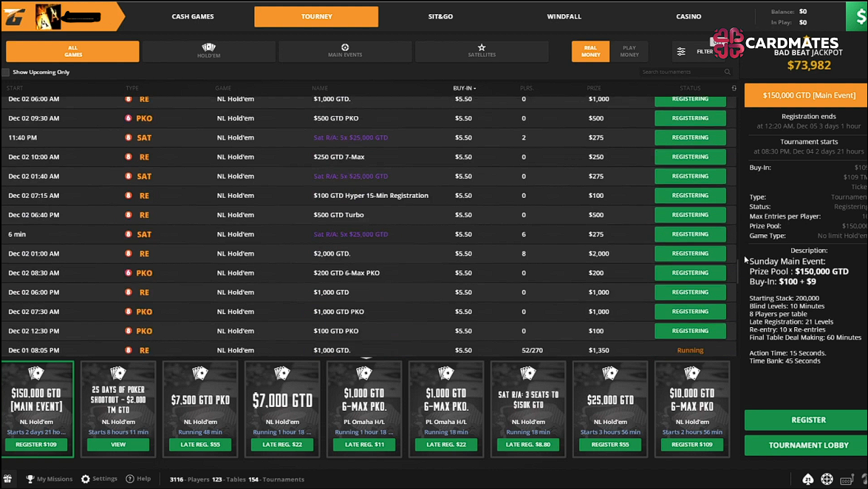
Task: Click the Search Tournaments input field
Action: pyautogui.click(x=686, y=72)
